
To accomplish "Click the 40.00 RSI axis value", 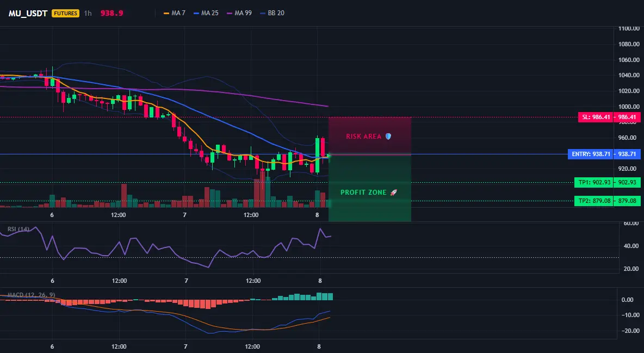I will click(631, 246).
